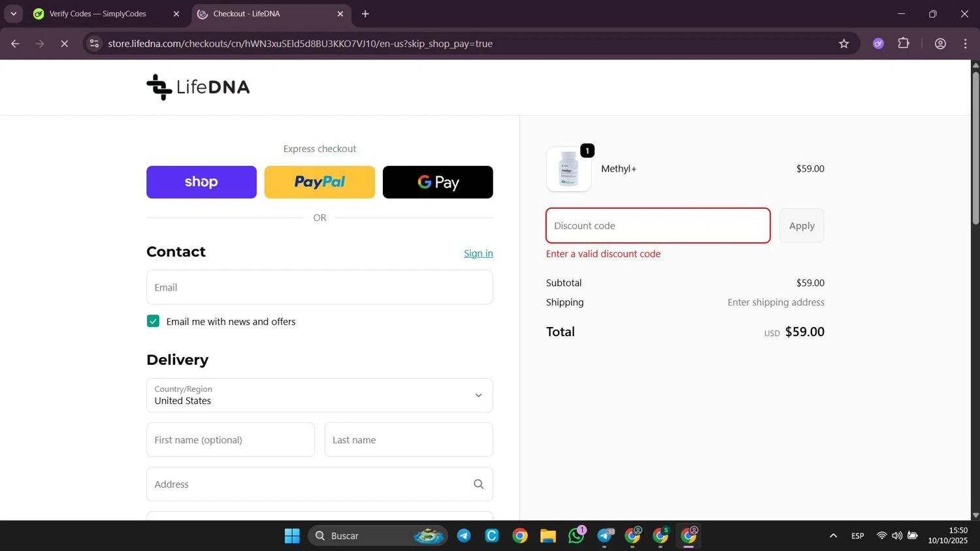Choose Google Pay express checkout
This screenshot has height=551, width=980.
click(438, 182)
